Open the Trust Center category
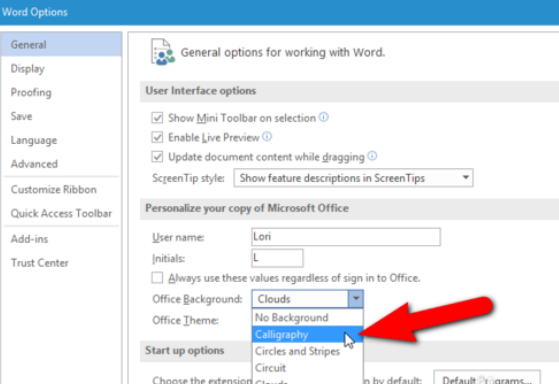Image resolution: width=559 pixels, height=384 pixels. point(61,263)
